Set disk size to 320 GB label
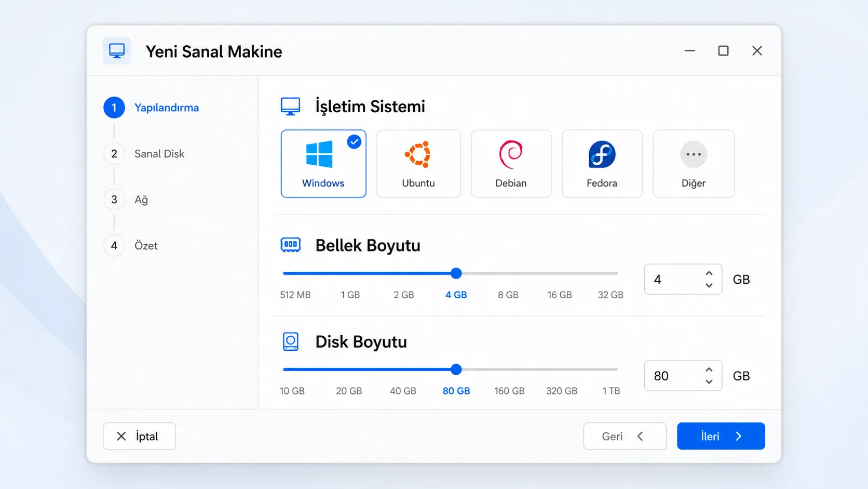868x489 pixels. click(562, 391)
